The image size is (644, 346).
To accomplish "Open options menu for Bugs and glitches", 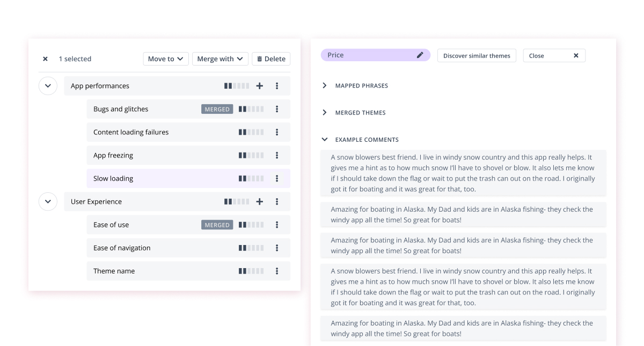I will coord(277,109).
